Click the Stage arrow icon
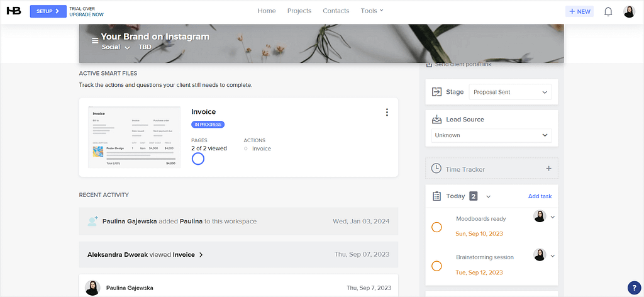Screen dimensions: 644x297 pos(436,92)
